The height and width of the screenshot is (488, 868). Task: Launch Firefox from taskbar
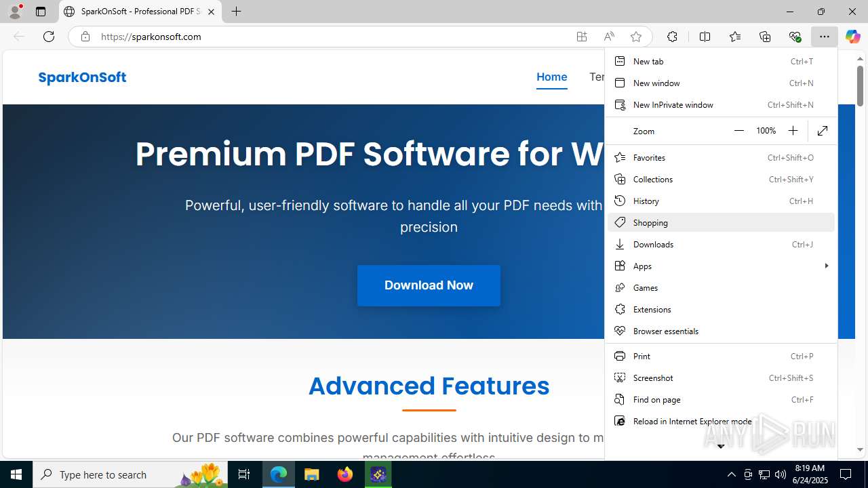pyautogui.click(x=345, y=474)
